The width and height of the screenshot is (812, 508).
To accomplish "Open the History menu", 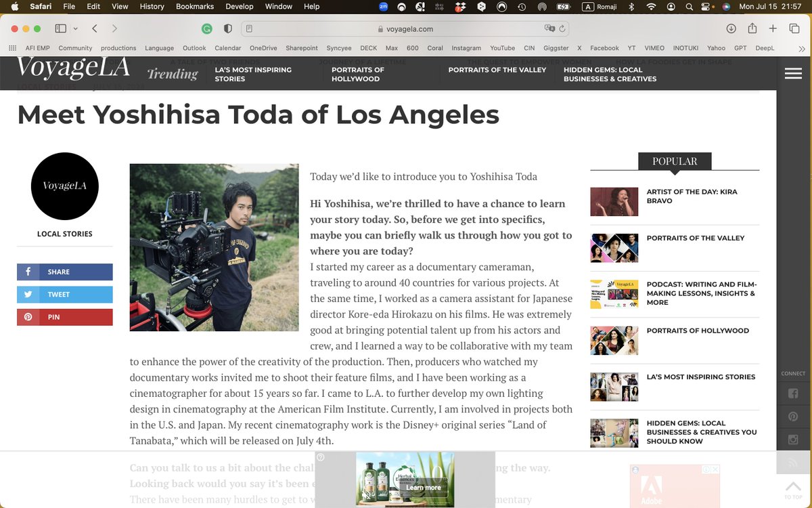I will click(x=152, y=7).
